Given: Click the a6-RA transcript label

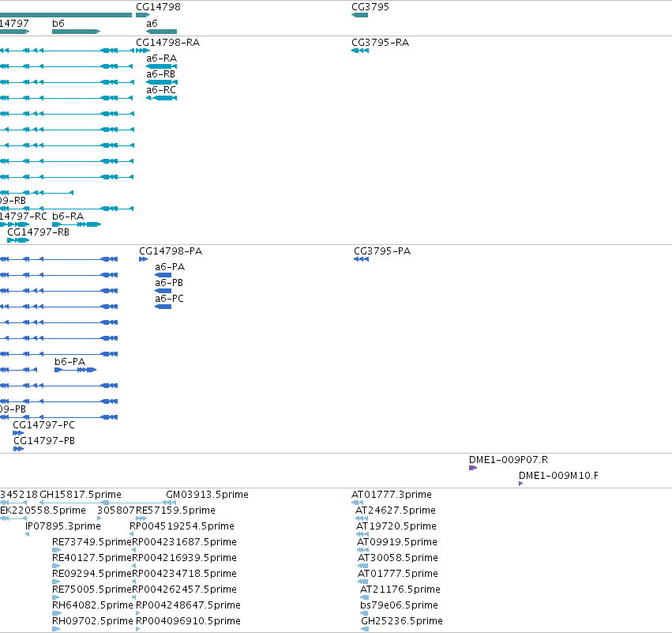Looking at the screenshot, I should tap(162, 58).
